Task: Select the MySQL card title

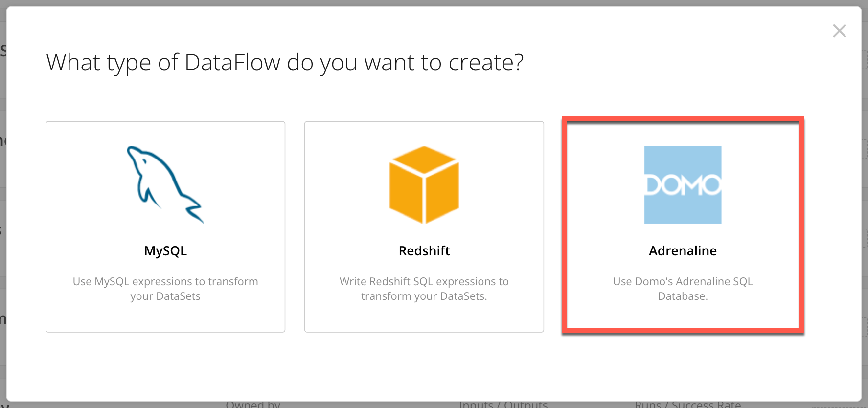Action: click(165, 251)
